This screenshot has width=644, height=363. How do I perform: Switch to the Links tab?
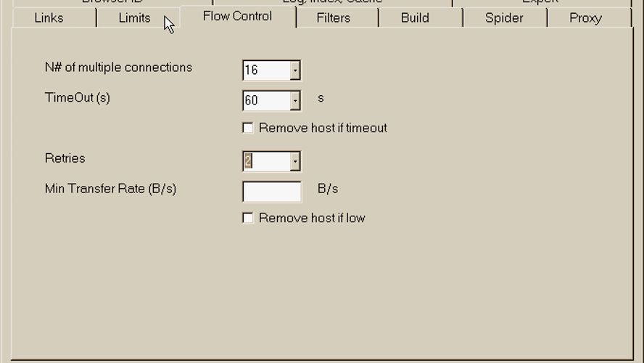pyautogui.click(x=49, y=17)
